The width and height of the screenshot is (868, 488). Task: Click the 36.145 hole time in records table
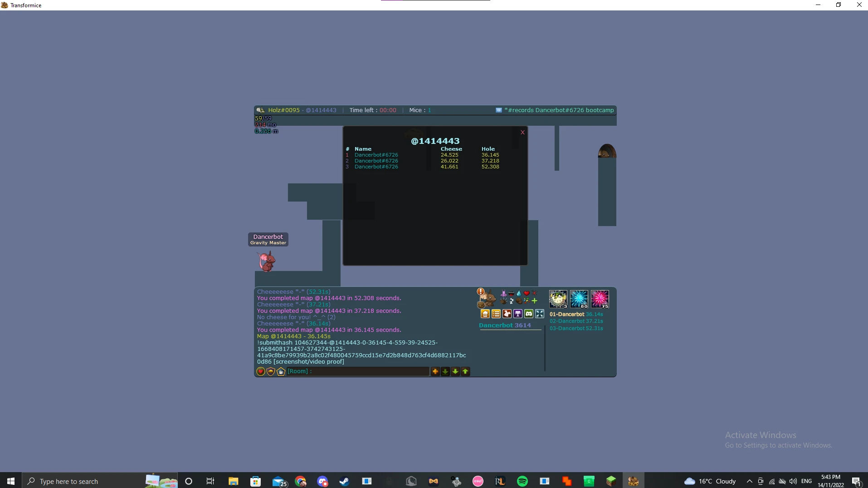pos(490,155)
